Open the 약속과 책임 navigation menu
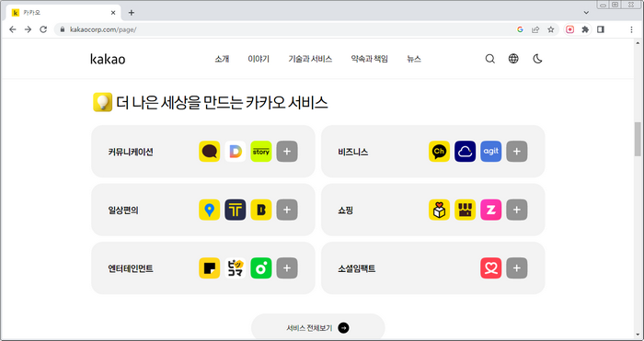Screen dimensions: 644x341 click(369, 59)
